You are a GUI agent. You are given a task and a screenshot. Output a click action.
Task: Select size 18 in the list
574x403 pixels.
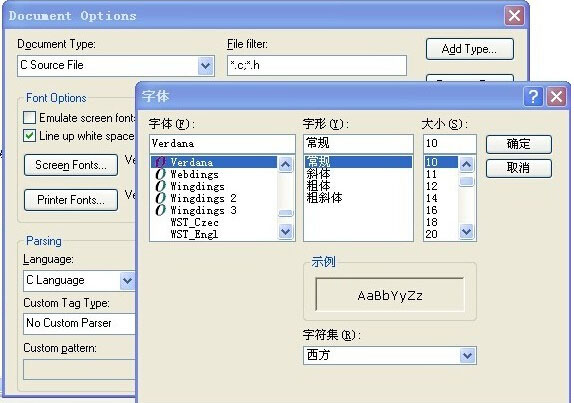(441, 222)
